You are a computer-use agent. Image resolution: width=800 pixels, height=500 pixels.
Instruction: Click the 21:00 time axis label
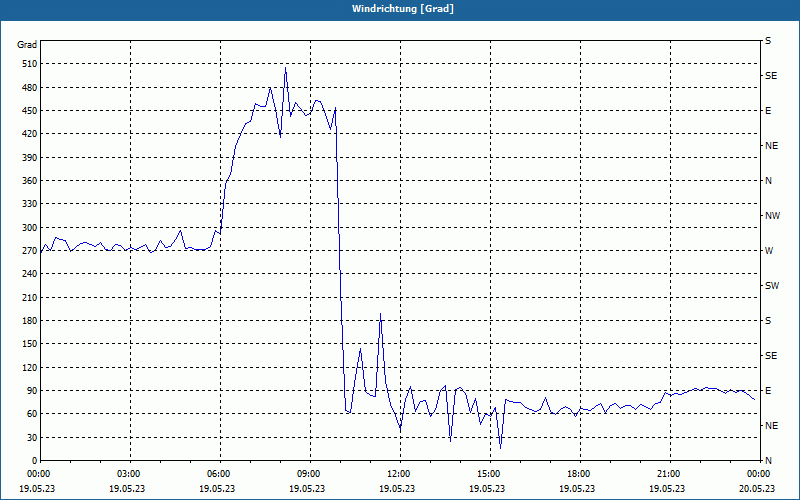[669, 474]
